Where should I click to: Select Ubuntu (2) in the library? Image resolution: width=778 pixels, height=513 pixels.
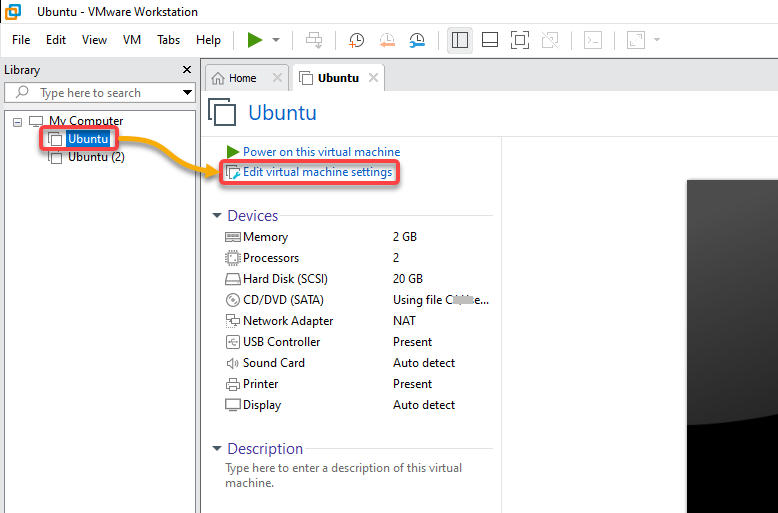96,157
